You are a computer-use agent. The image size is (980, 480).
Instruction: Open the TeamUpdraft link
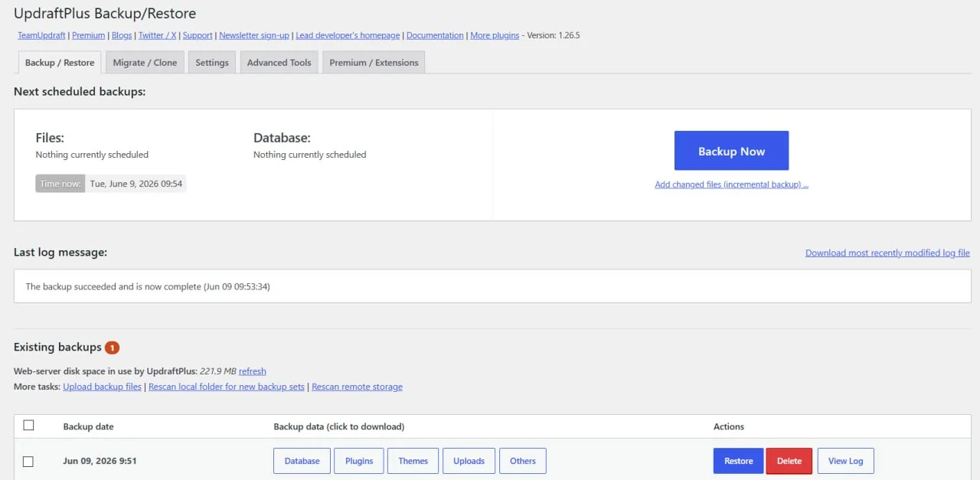pyautogui.click(x=41, y=35)
